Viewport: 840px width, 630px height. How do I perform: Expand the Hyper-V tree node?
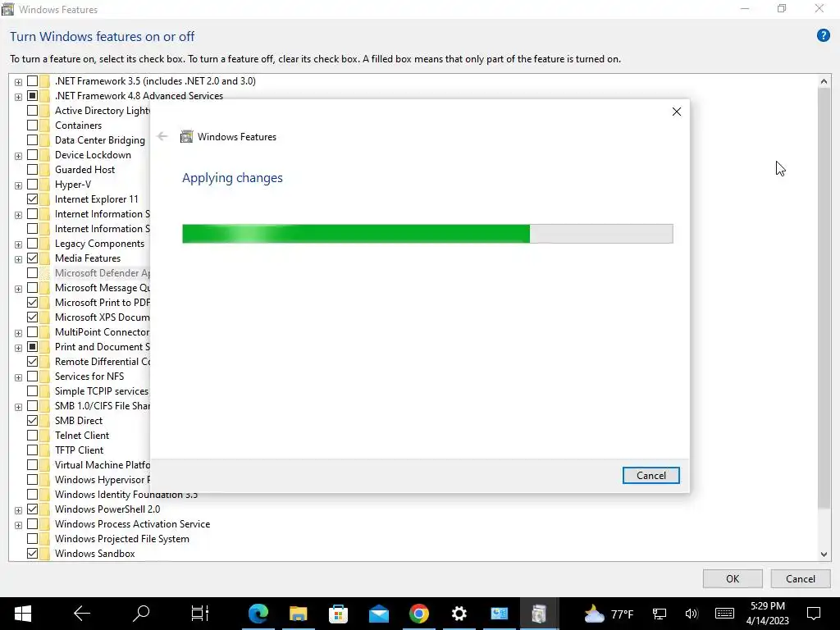pyautogui.click(x=18, y=185)
